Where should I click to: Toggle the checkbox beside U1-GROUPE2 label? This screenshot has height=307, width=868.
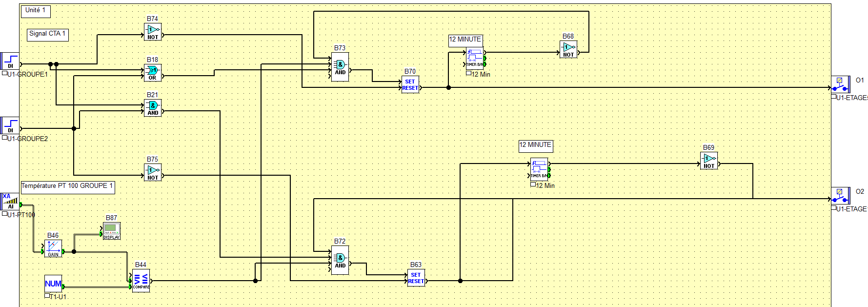tap(4, 138)
